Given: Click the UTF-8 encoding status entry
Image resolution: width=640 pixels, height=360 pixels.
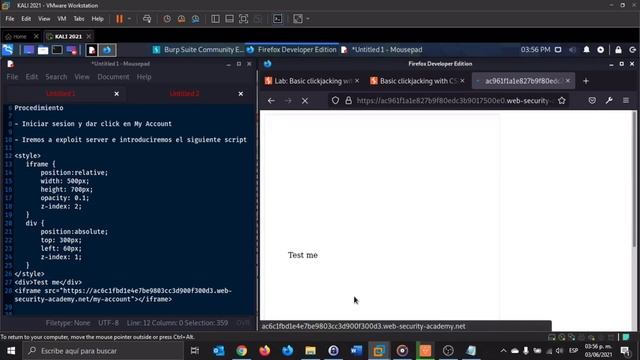Looking at the screenshot, I should [108, 323].
